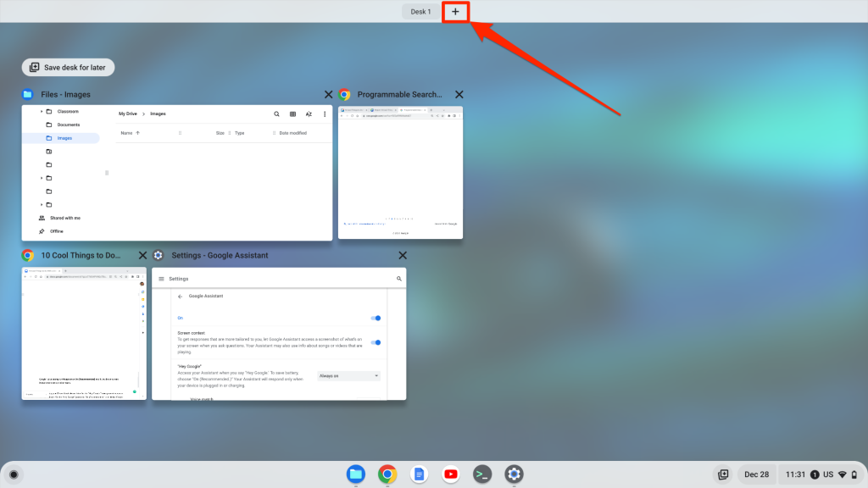
Task: Open the calendar via Dec 28 date
Action: coord(756,474)
